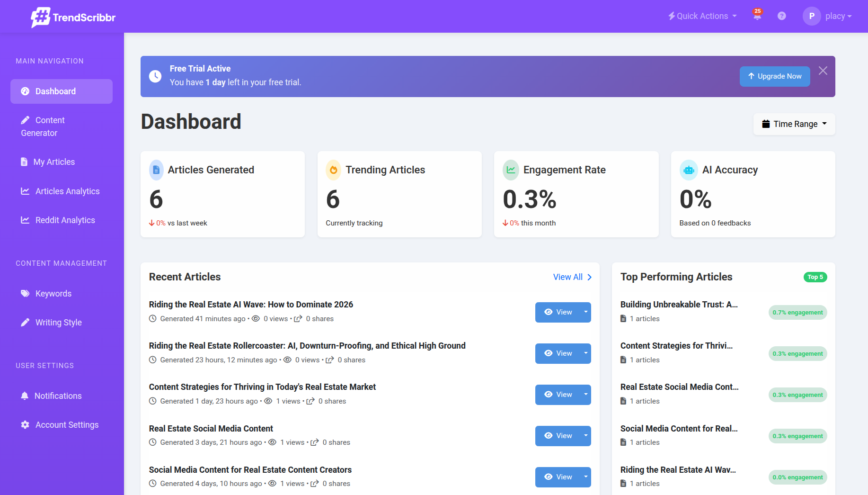Click the 0.0% engagement badge
Image resolution: width=868 pixels, height=495 pixels.
[x=798, y=477]
